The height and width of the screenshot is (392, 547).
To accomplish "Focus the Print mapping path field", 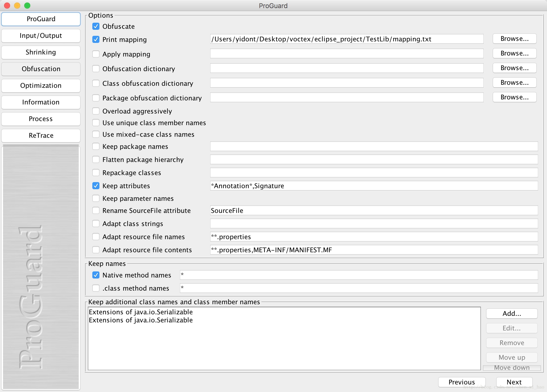I will pyautogui.click(x=347, y=39).
